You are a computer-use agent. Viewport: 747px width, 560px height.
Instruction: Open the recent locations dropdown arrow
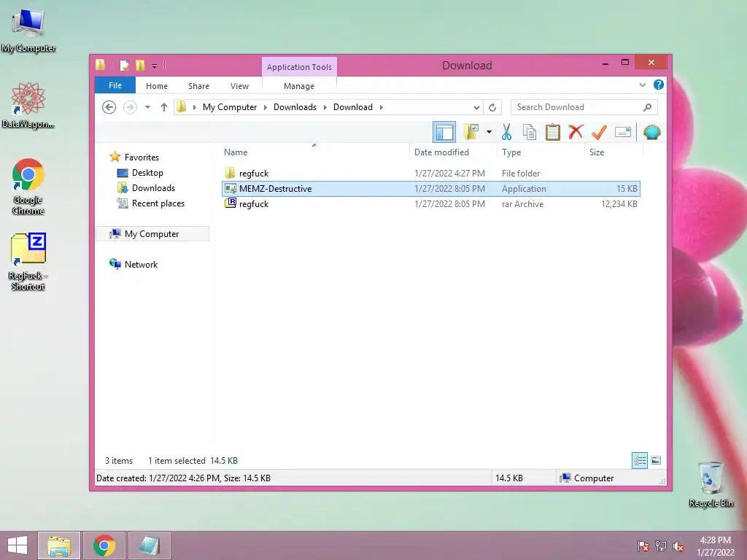click(147, 107)
